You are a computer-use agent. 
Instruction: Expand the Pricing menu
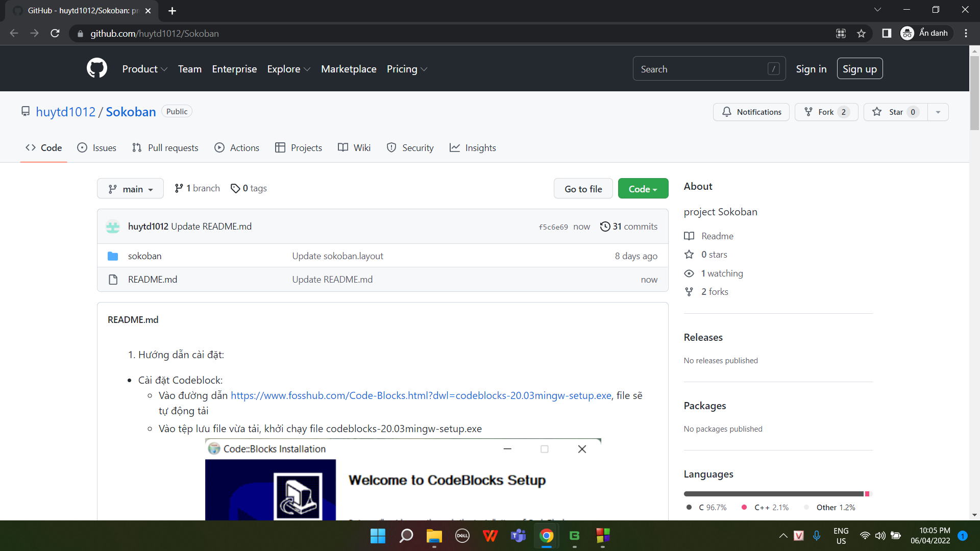pyautogui.click(x=407, y=69)
